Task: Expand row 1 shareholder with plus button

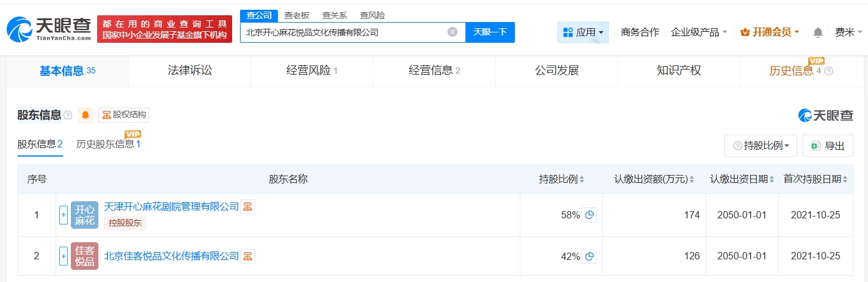Action: click(63, 215)
